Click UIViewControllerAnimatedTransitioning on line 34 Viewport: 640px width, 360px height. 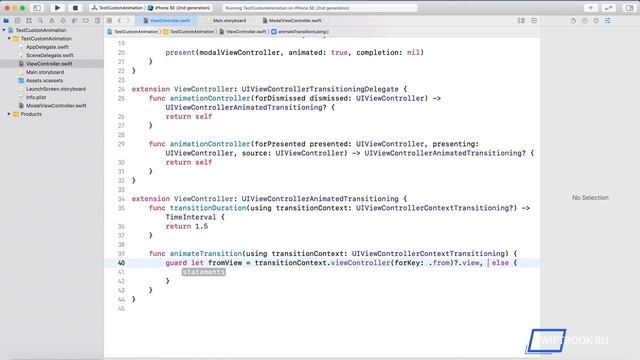click(320, 199)
